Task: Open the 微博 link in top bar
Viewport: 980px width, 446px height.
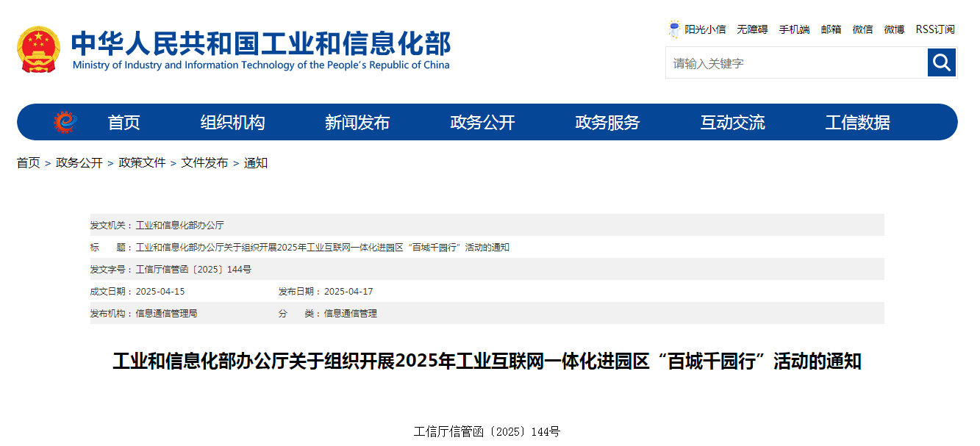Action: tap(894, 29)
